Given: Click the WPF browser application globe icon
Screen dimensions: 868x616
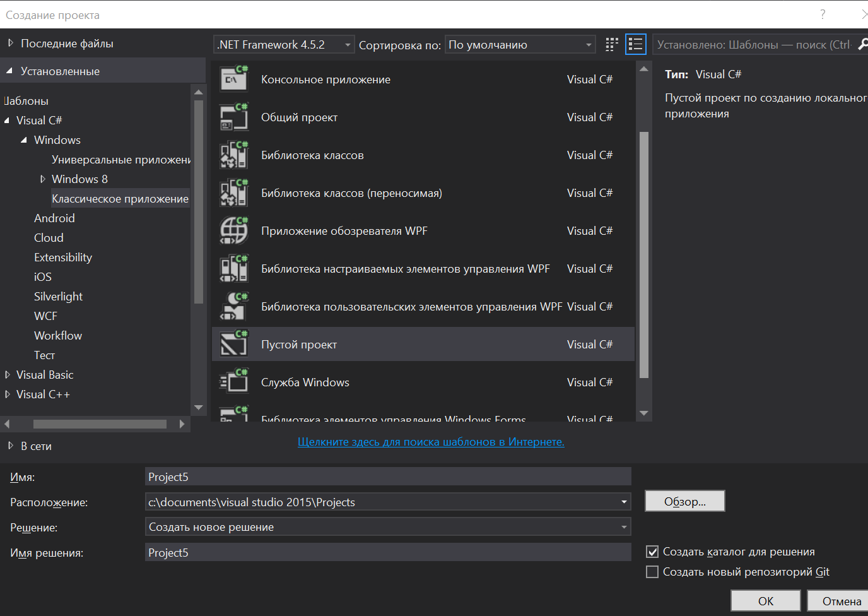Looking at the screenshot, I should point(233,230).
